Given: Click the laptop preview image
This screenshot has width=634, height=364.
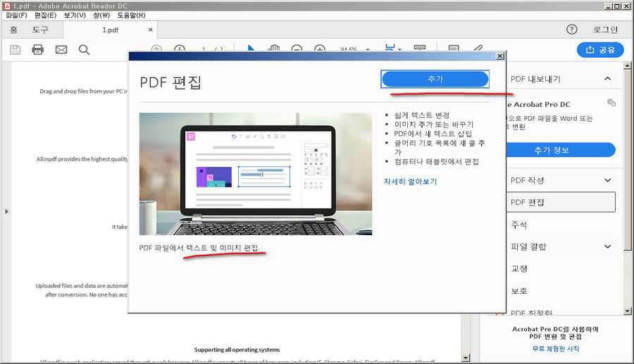Looking at the screenshot, I should click(x=256, y=174).
